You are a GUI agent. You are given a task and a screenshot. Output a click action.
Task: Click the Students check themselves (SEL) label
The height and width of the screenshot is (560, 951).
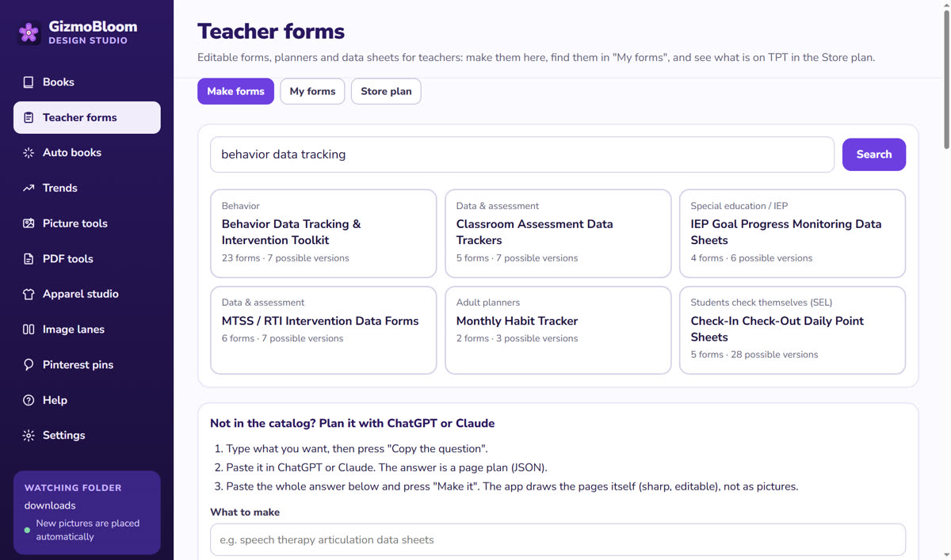coord(762,303)
